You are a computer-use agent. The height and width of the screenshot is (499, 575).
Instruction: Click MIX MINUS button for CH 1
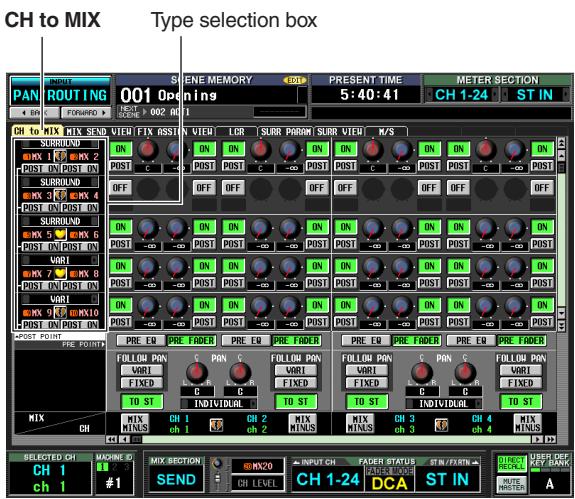[135, 423]
